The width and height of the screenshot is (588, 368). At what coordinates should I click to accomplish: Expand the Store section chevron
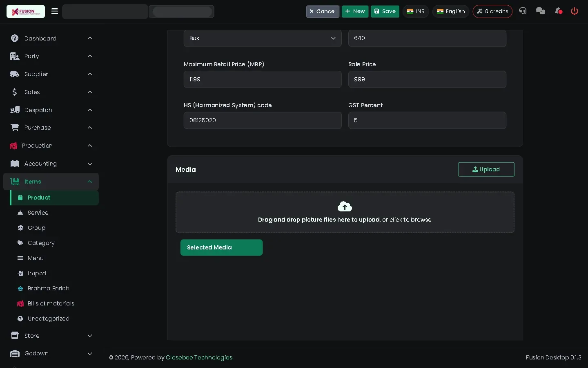tap(90, 336)
